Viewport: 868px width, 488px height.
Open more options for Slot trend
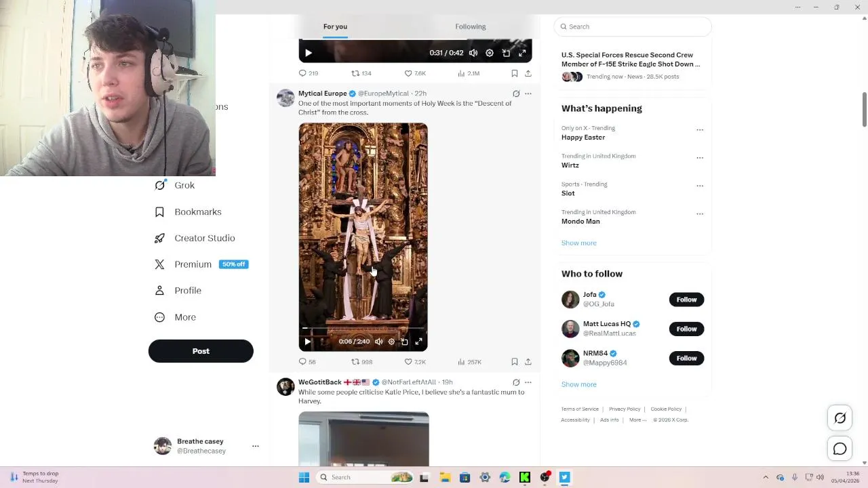coord(700,186)
